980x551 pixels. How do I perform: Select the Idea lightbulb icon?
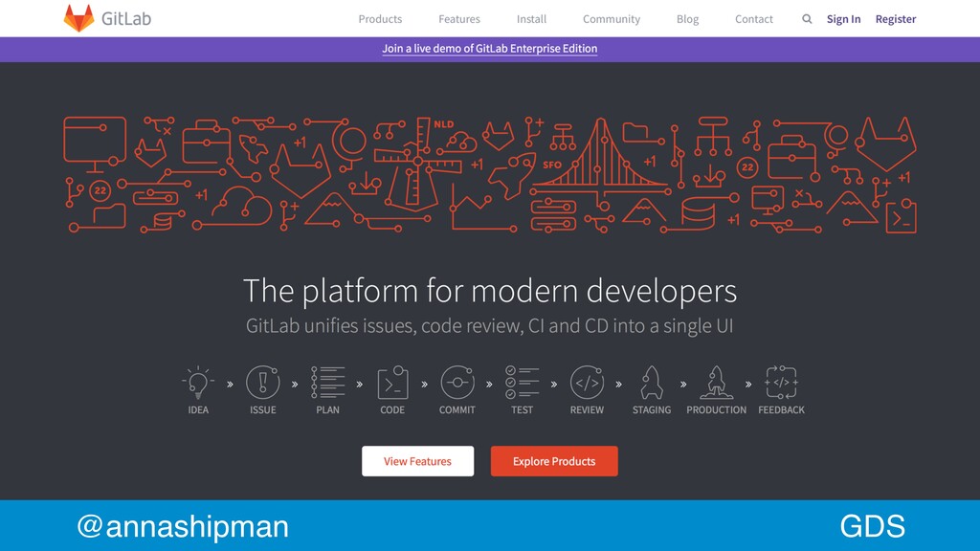(x=198, y=383)
